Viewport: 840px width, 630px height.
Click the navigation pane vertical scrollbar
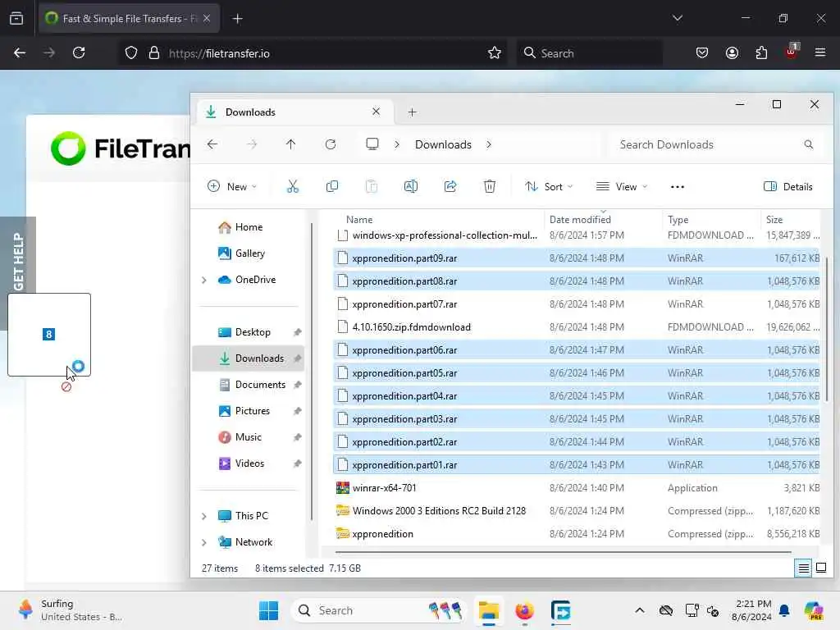click(311, 372)
